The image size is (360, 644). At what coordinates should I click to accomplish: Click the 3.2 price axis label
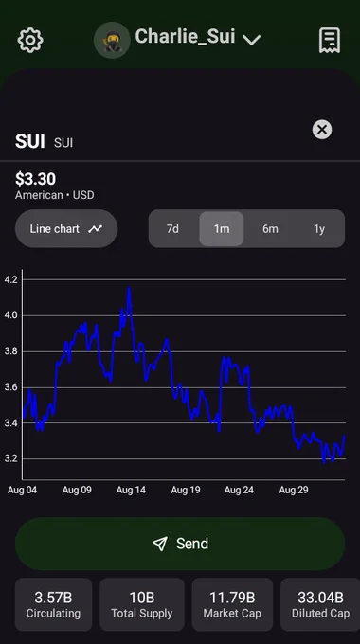tap(10, 458)
